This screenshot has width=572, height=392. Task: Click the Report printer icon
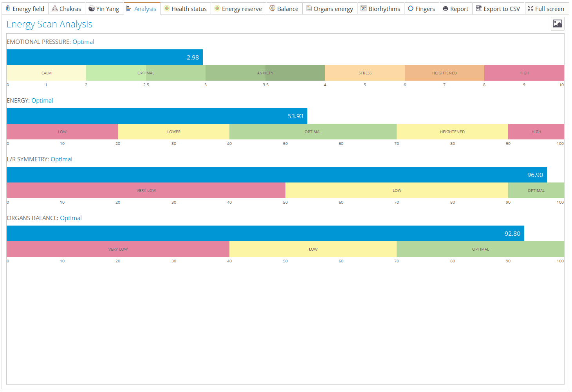point(446,9)
